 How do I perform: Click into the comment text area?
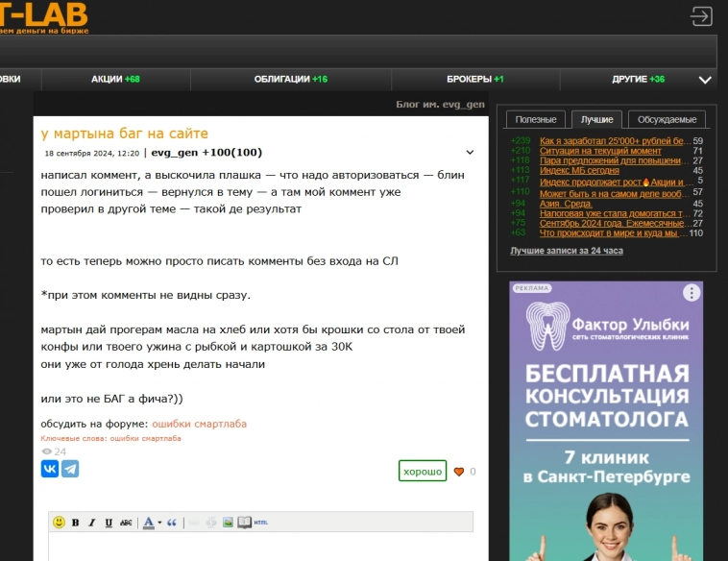click(260, 547)
